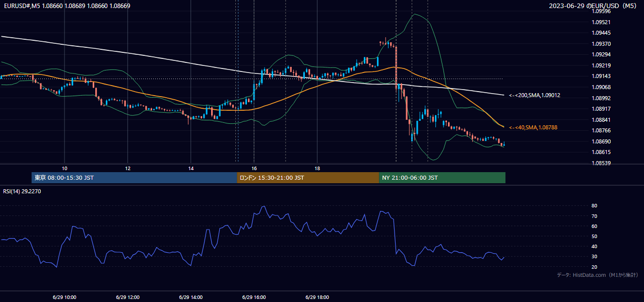Click hour label 14 under the price chart
The image size is (644, 302).
click(190, 168)
